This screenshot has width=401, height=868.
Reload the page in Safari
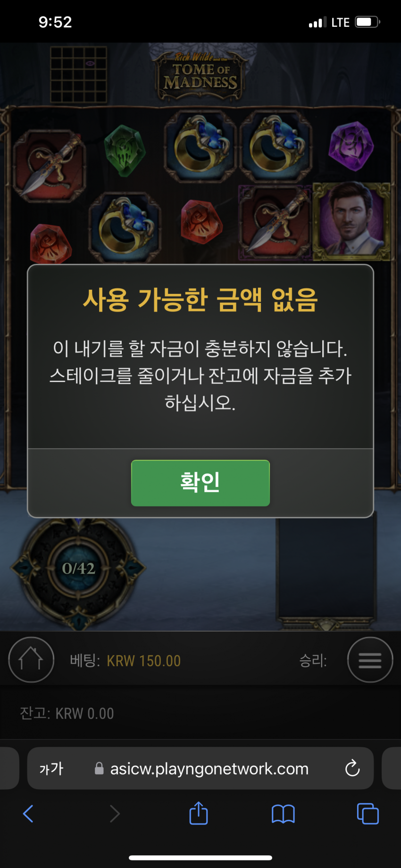click(x=352, y=768)
